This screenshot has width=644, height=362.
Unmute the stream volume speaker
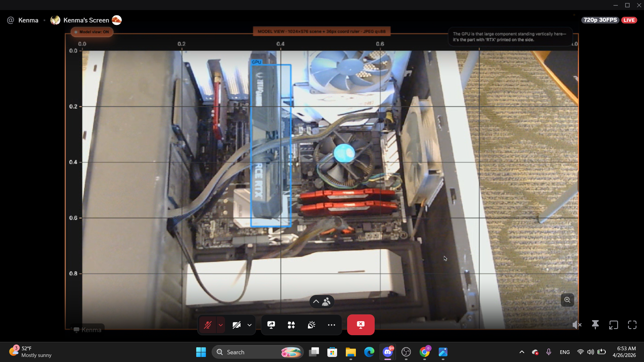(577, 325)
